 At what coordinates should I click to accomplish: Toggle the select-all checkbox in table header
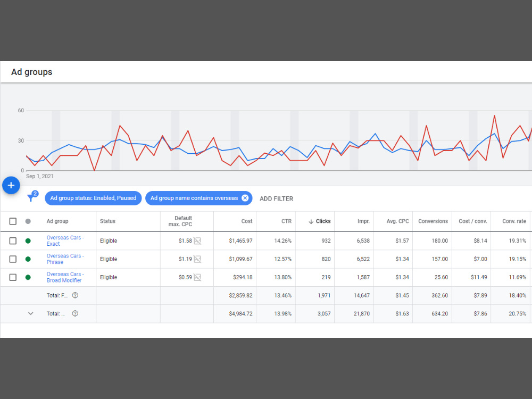point(13,221)
